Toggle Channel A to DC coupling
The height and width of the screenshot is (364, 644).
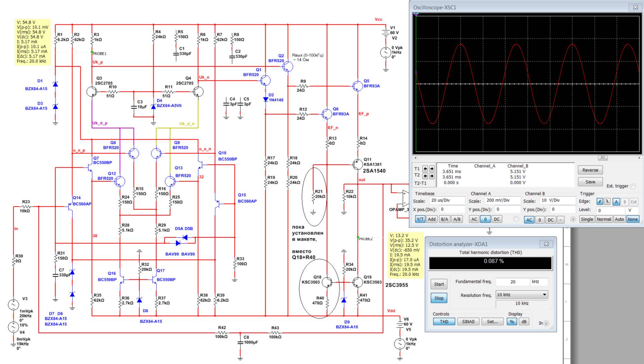point(496,219)
